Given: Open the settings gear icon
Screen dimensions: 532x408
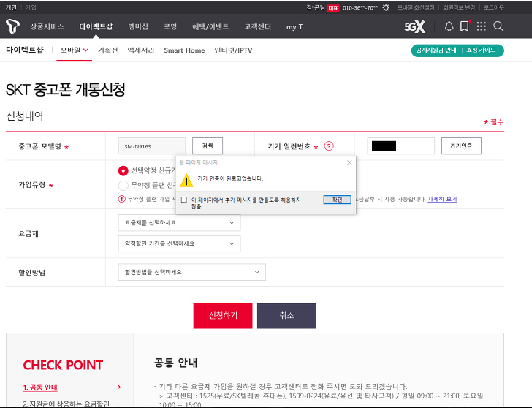Looking at the screenshot, I should pyautogui.click(x=386, y=7).
